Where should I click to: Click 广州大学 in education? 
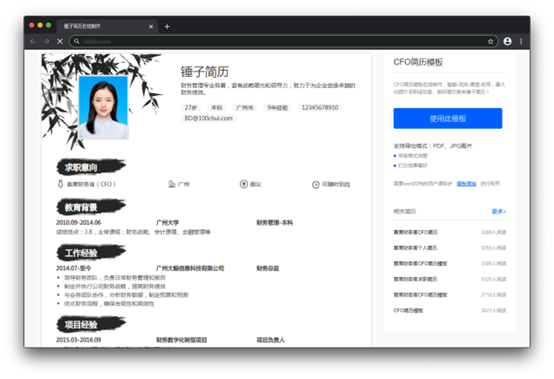tap(167, 223)
